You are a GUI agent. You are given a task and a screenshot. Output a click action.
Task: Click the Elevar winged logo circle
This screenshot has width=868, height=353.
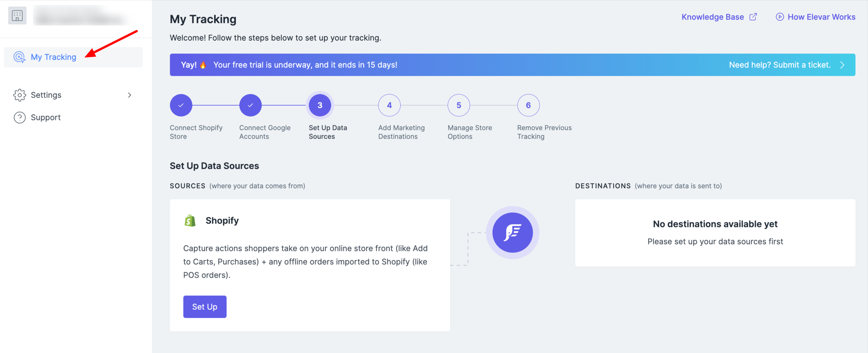click(x=512, y=233)
